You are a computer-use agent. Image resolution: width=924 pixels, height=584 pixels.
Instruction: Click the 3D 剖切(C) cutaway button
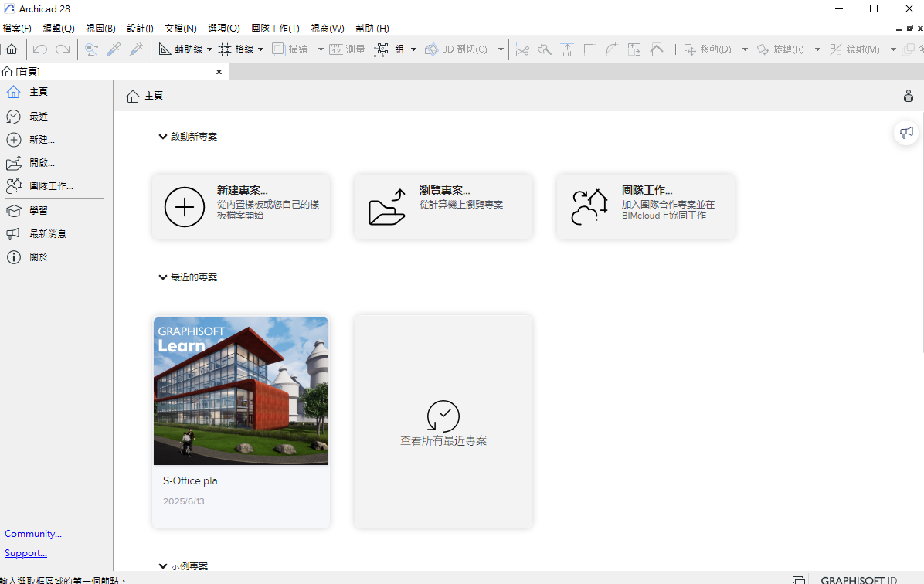pos(457,49)
